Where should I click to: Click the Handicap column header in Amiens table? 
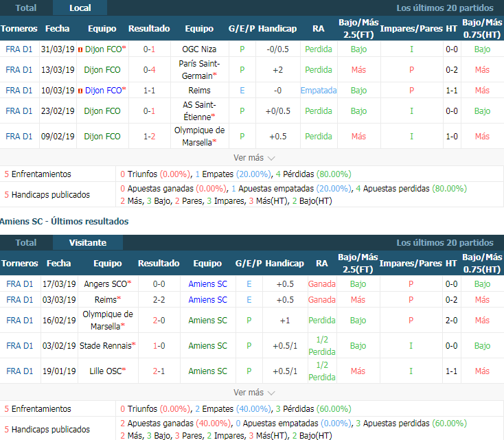coord(284,263)
